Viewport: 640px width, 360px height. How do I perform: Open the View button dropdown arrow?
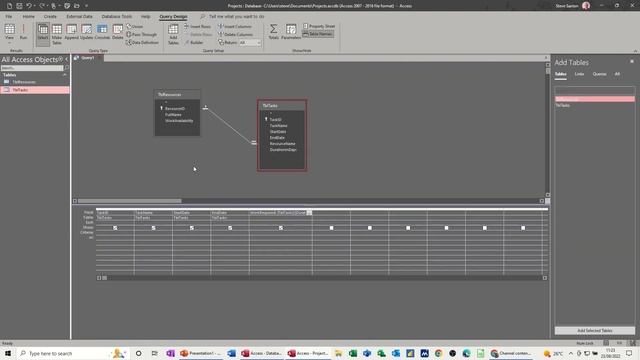(9, 43)
